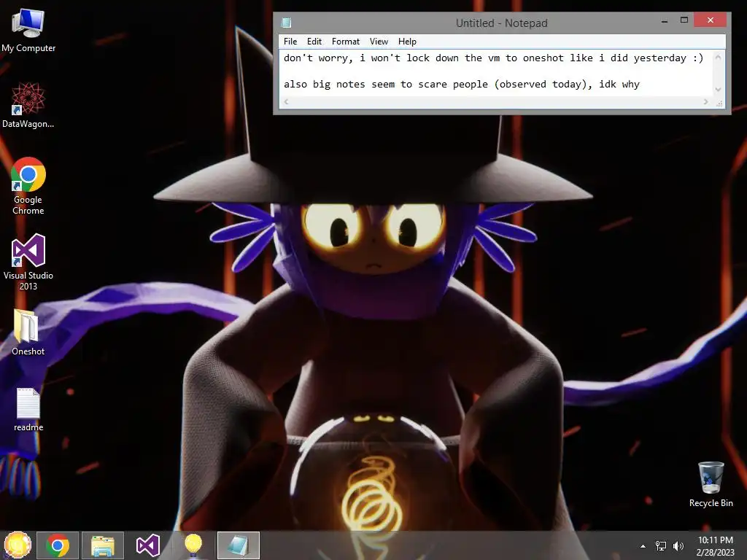Place cursor in 'don't worry' text line
This screenshot has width=747, height=560.
493,58
